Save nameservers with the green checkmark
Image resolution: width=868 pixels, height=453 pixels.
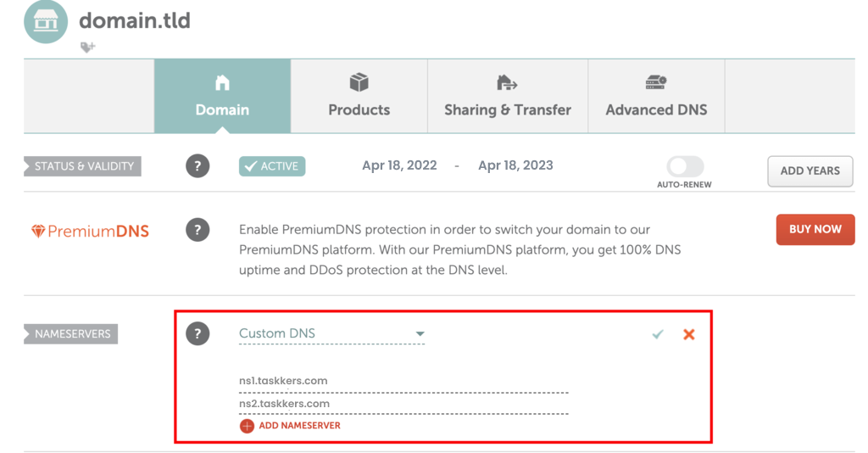pos(658,334)
